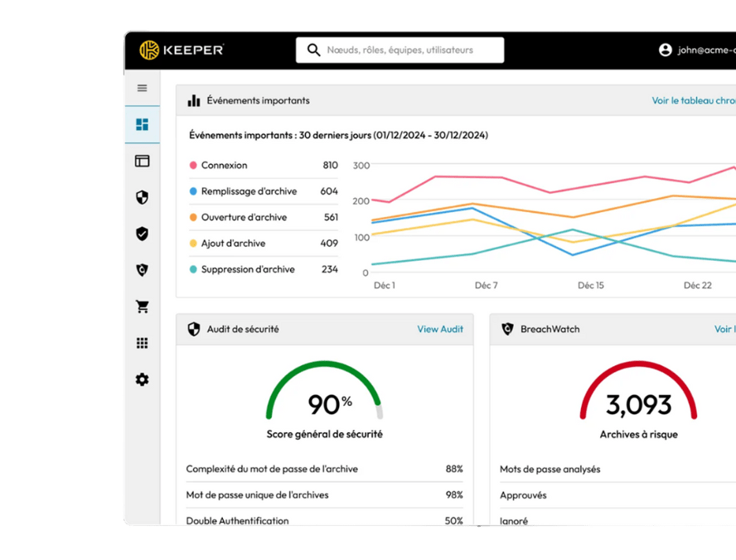Image resolution: width=736 pixels, height=560 pixels.
Task: Click the Keeper logo in header
Action: [x=182, y=51]
